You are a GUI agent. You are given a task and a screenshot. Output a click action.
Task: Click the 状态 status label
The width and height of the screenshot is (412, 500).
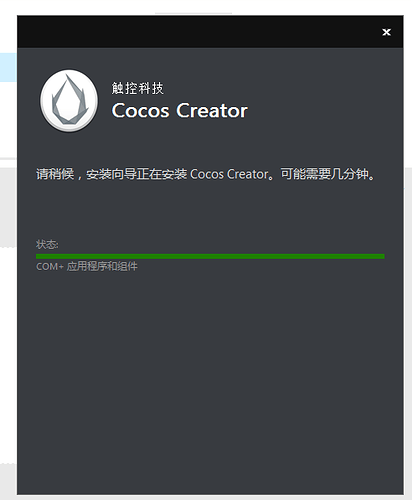pyautogui.click(x=47, y=244)
